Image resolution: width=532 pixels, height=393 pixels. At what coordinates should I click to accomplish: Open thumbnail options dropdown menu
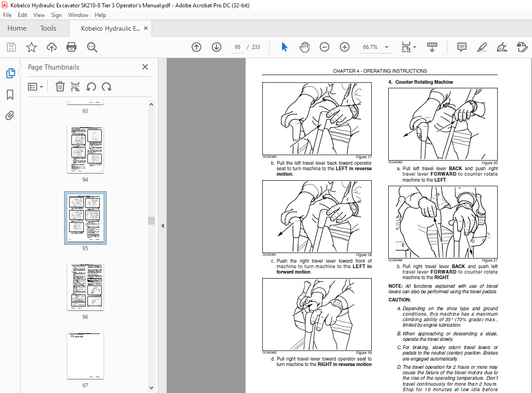[x=35, y=87]
